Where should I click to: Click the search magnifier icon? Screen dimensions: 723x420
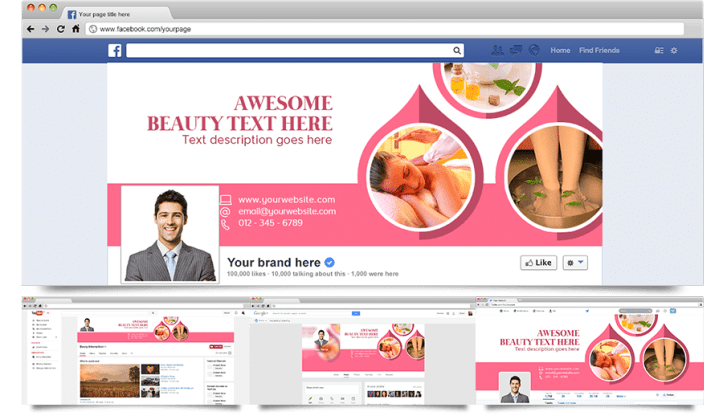(x=458, y=51)
